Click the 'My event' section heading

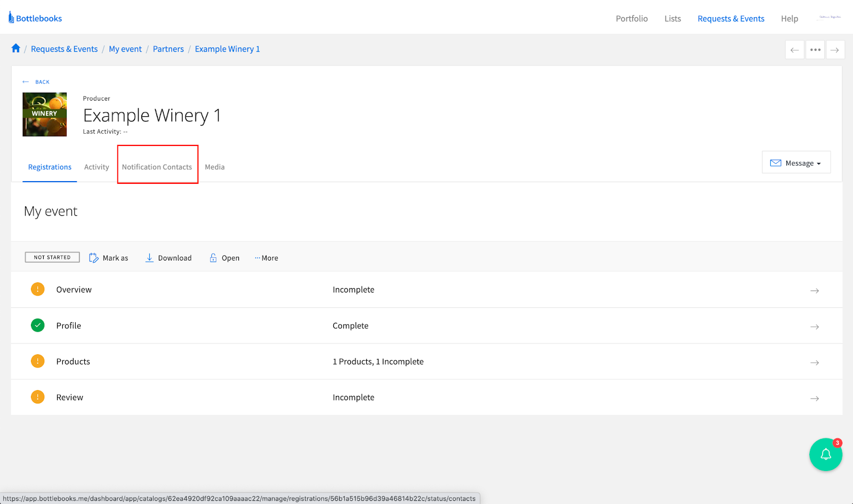point(51,212)
